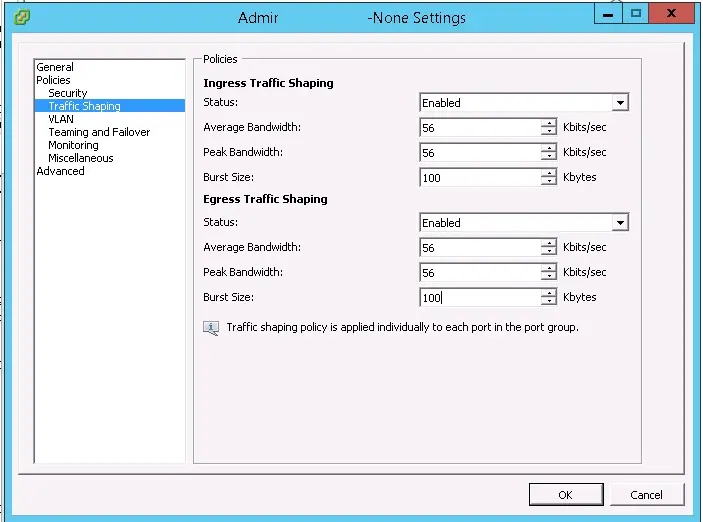Select Policies in the settings tree
This screenshot has height=522, width=703.
tap(53, 80)
